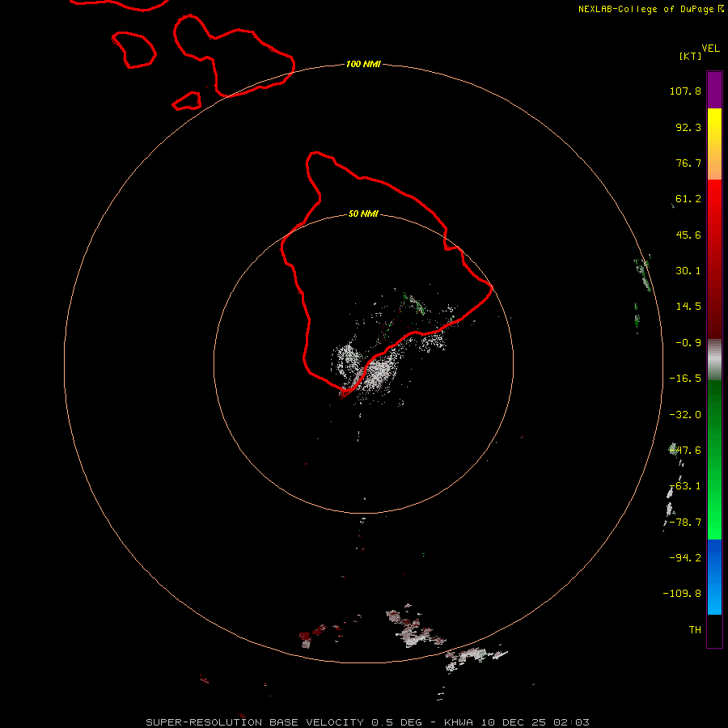Click the 76.7 velocity scale value
This screenshot has width=728, height=728.
[x=688, y=163]
